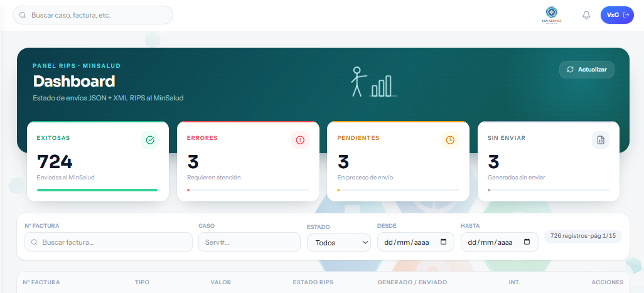644x293 pixels.
Task: Click the 726 registros page indicator
Action: [583, 237]
